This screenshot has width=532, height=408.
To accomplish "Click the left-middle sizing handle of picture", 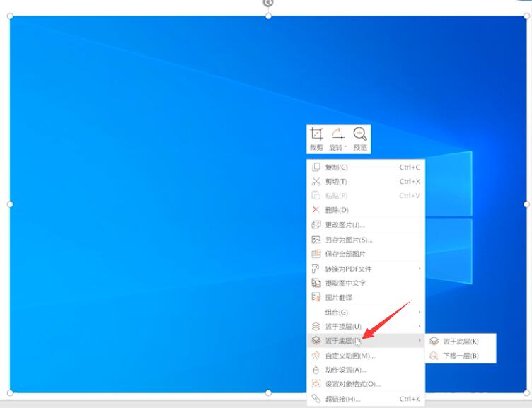I will pyautogui.click(x=10, y=204).
